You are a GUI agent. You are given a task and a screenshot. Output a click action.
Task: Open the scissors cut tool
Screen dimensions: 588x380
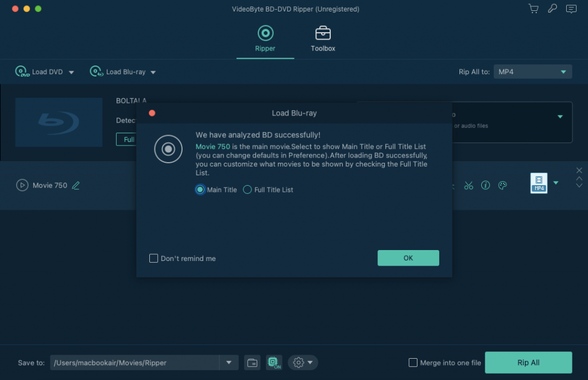tap(469, 186)
